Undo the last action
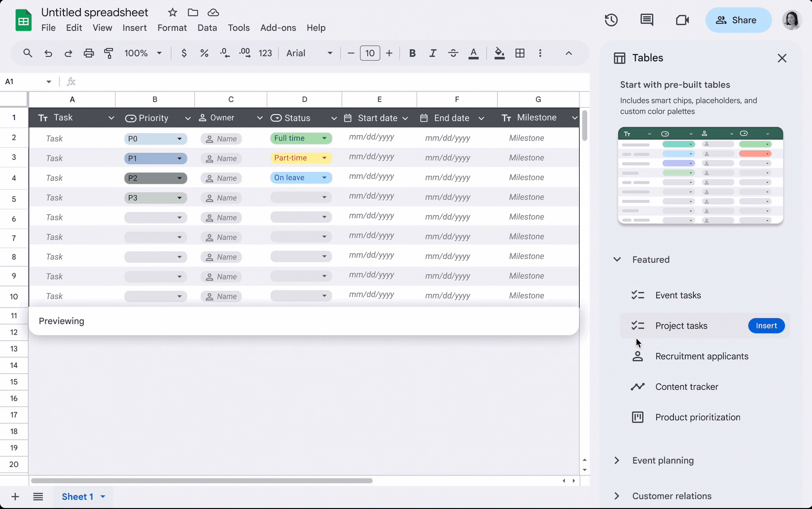The height and width of the screenshot is (509, 812). (48, 53)
